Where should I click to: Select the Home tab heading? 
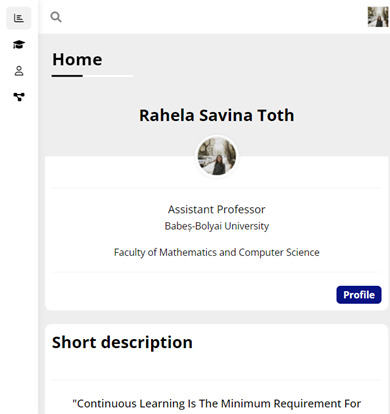click(77, 60)
